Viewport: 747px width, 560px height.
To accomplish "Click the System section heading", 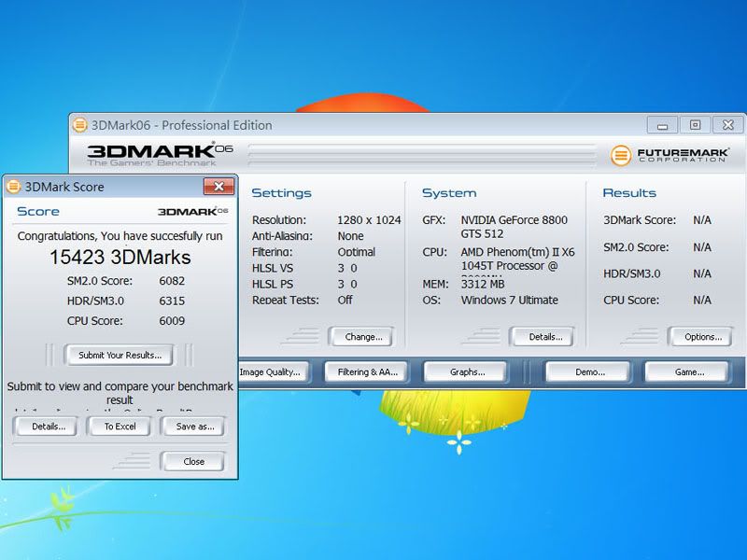I will [449, 193].
